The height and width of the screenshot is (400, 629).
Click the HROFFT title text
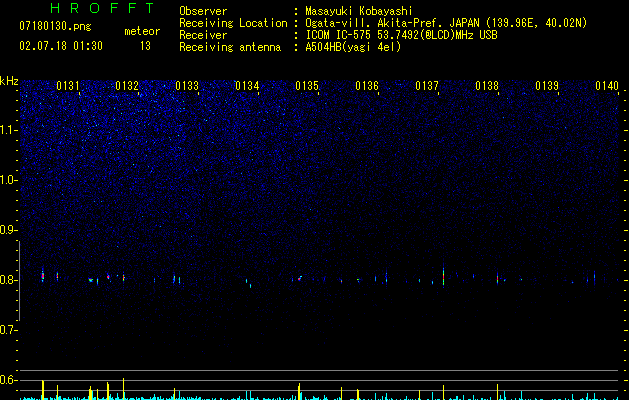(102, 8)
